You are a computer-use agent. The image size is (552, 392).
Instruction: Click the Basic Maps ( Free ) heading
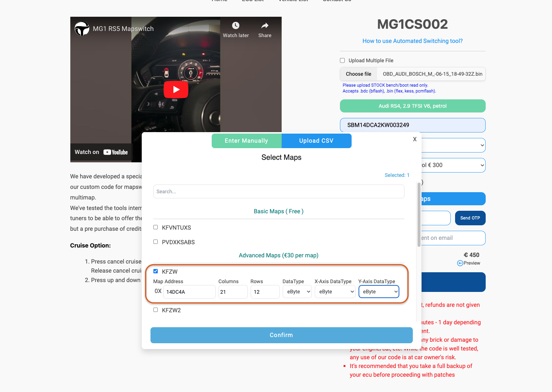pos(279,211)
